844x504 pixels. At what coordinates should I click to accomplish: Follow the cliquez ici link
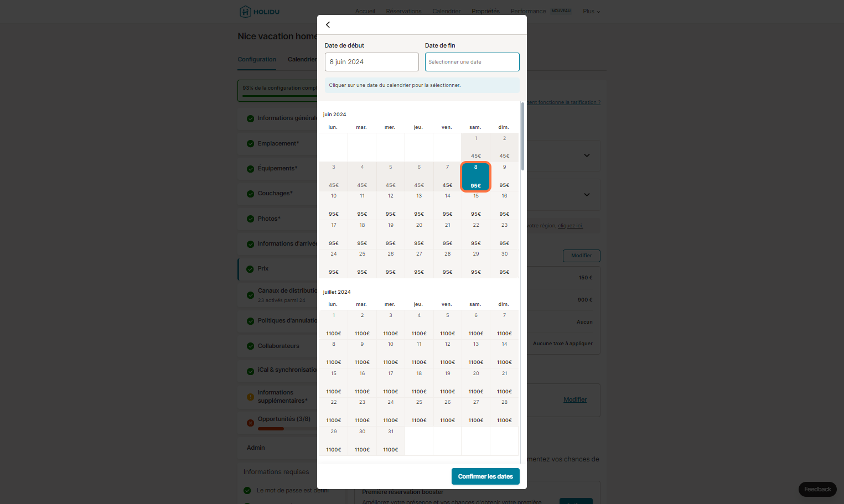[570, 226]
